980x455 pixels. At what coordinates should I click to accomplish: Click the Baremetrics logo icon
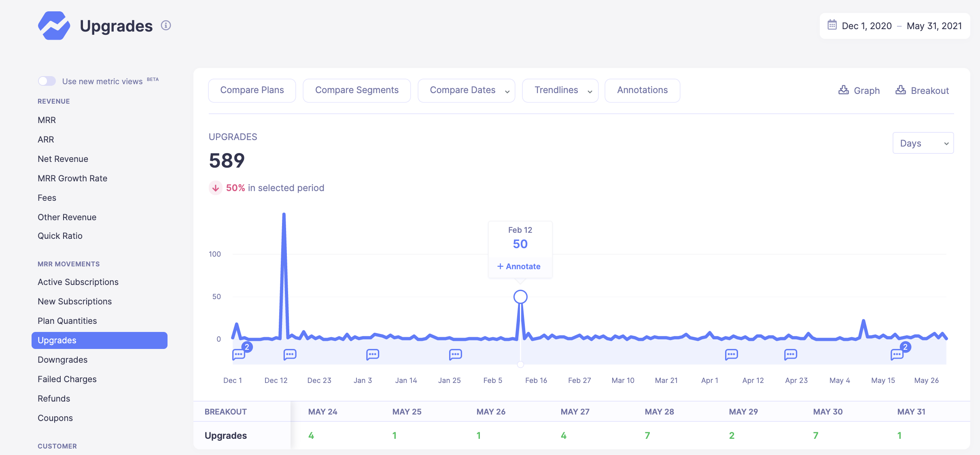coord(54,26)
